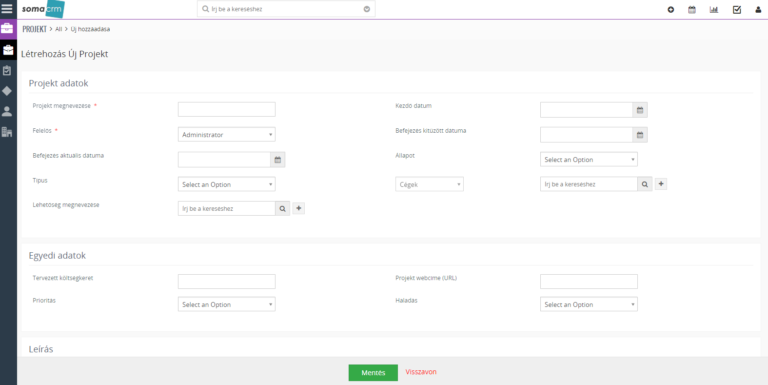Click PROJEKT in the breadcrumb
Image resolution: width=768 pixels, height=385 pixels.
tap(34, 29)
